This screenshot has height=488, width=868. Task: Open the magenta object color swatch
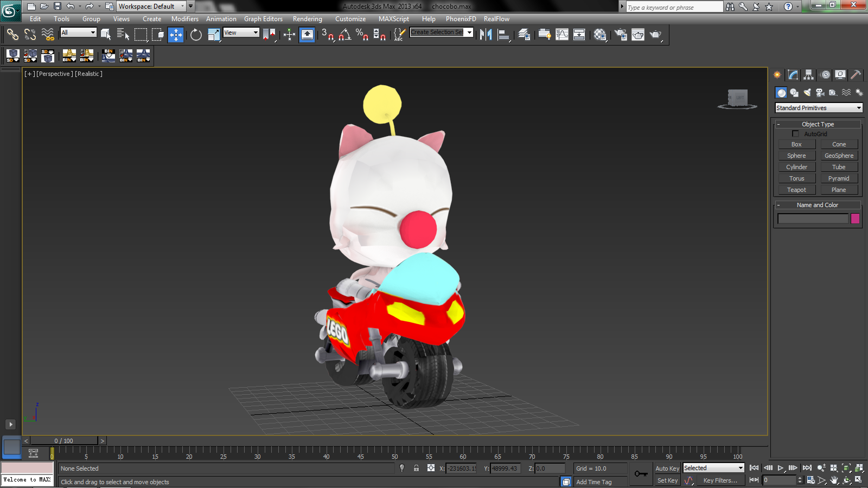tap(855, 219)
